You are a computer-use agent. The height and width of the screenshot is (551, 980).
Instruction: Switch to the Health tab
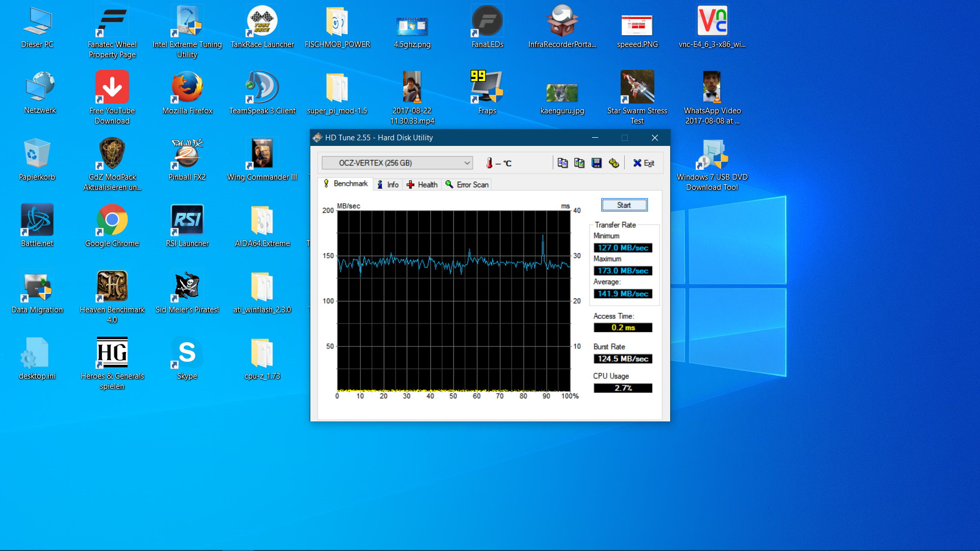pyautogui.click(x=422, y=185)
